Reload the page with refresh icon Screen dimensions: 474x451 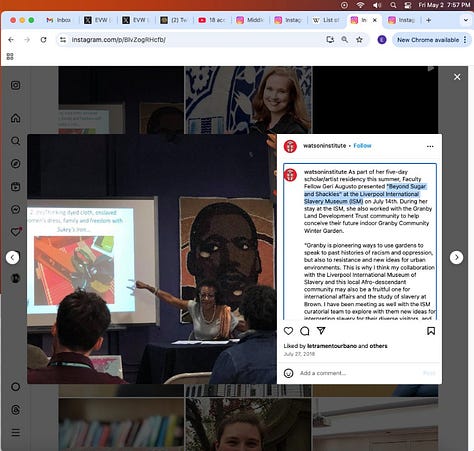tap(43, 40)
